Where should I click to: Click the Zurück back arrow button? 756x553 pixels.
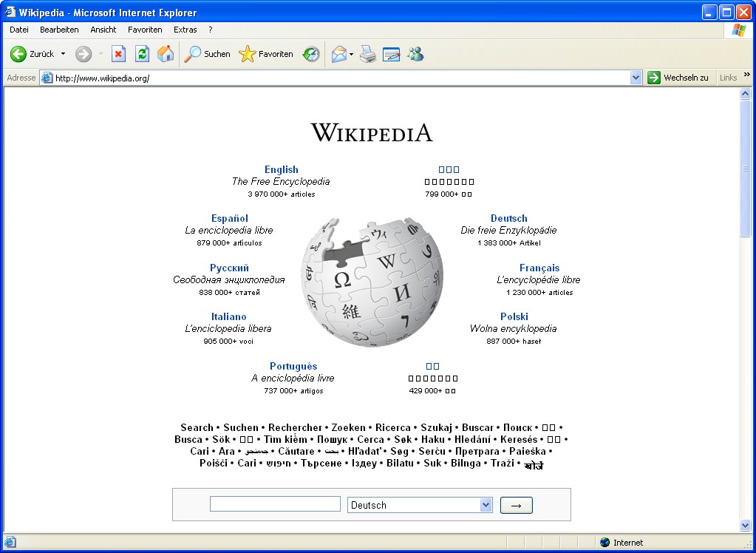click(x=19, y=54)
